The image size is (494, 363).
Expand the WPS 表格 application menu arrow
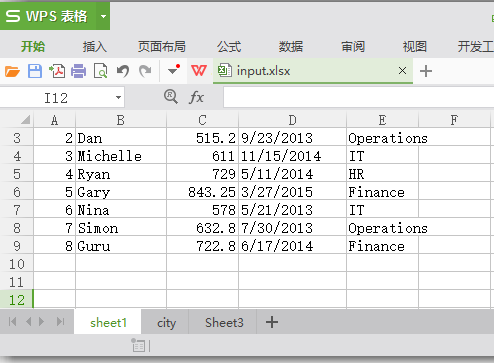(103, 16)
